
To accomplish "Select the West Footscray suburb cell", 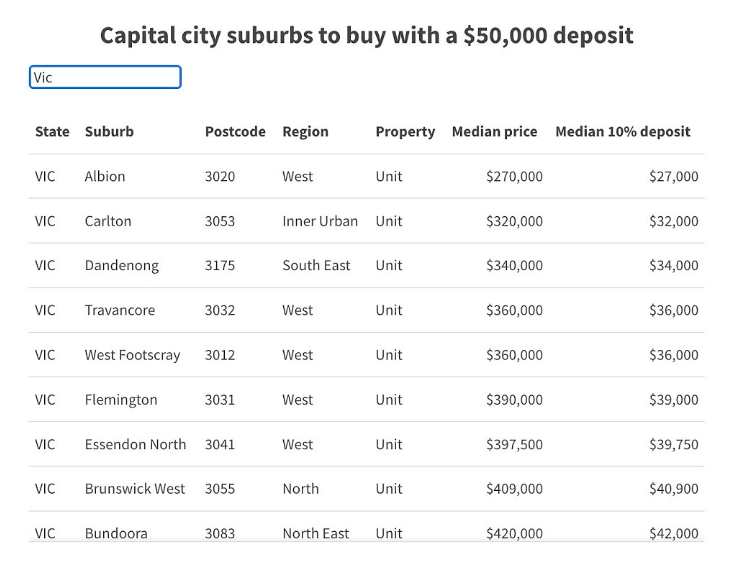I will pos(132,355).
